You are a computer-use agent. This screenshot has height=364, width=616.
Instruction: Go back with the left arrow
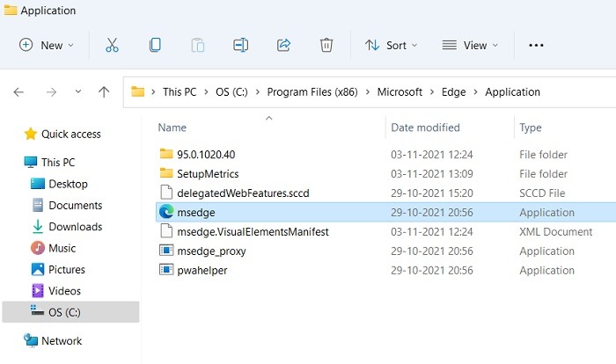coord(18,92)
